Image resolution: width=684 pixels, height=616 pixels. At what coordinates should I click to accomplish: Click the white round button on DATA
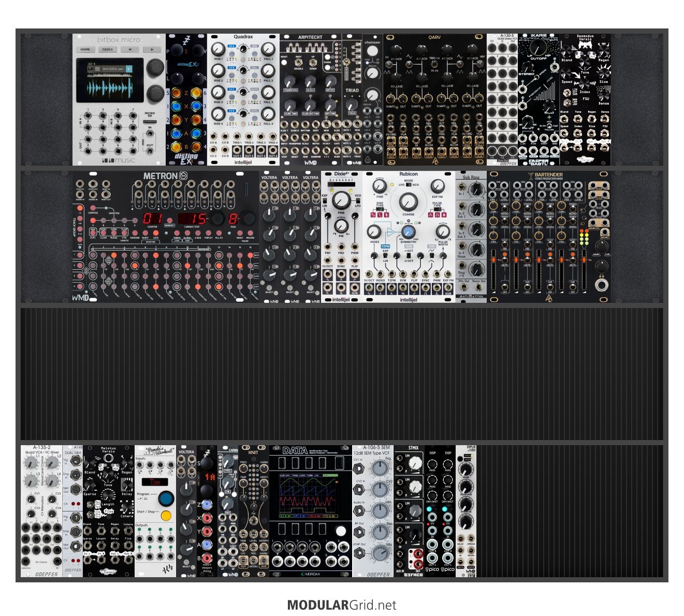340,531
